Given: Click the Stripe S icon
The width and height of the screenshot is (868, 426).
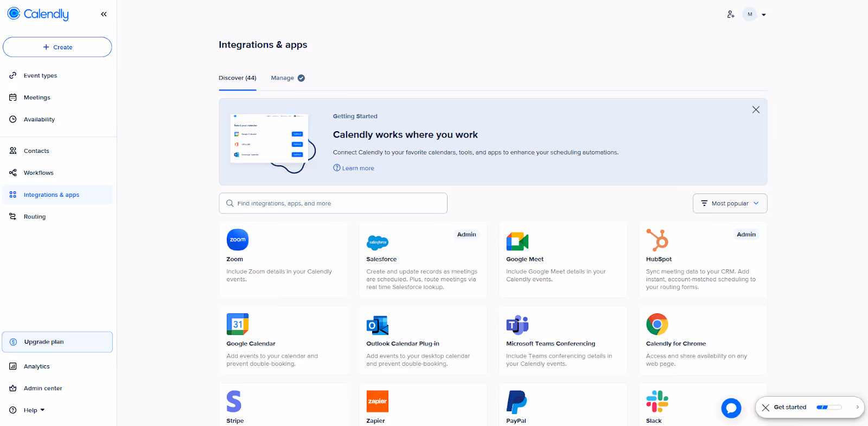Looking at the screenshot, I should pos(234,402).
